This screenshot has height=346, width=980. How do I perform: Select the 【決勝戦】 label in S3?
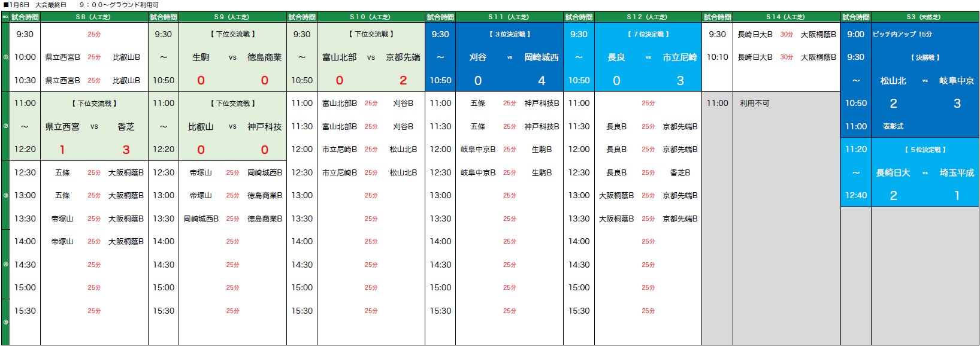[925, 57]
